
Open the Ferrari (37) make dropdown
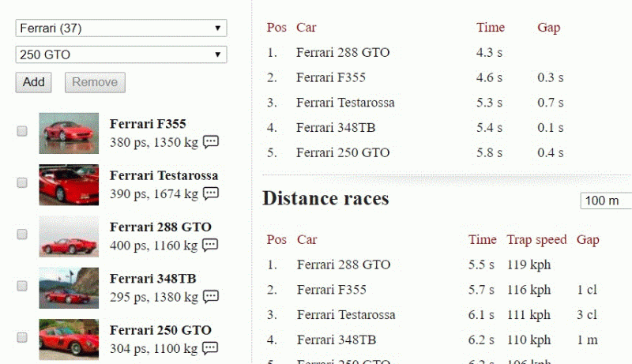pos(121,28)
